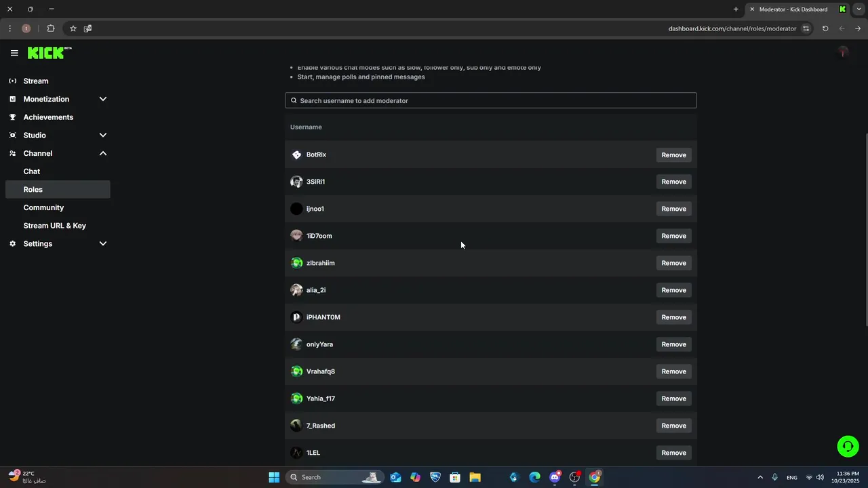868x488 pixels.
Task: Click the username onlyYara
Action: click(319, 344)
